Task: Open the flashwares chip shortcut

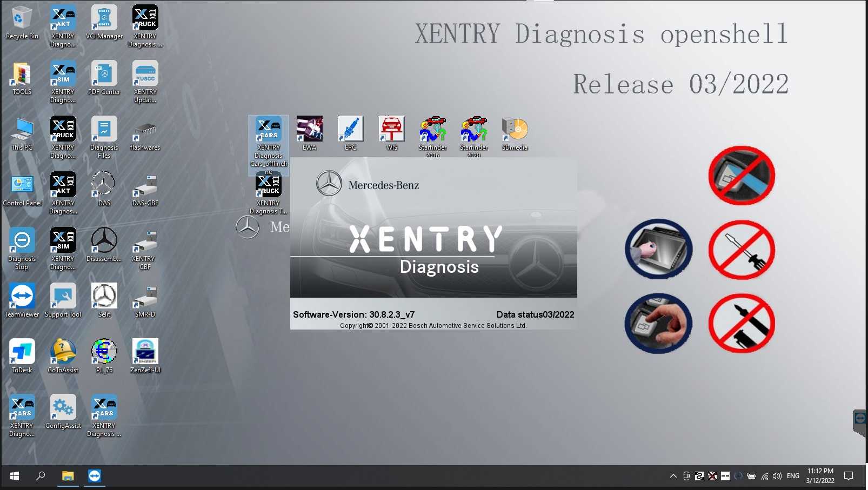Action: [x=145, y=134]
